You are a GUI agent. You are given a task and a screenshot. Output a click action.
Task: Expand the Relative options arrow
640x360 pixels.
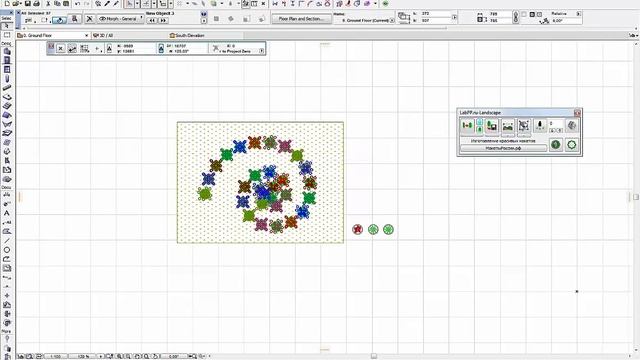click(x=578, y=14)
